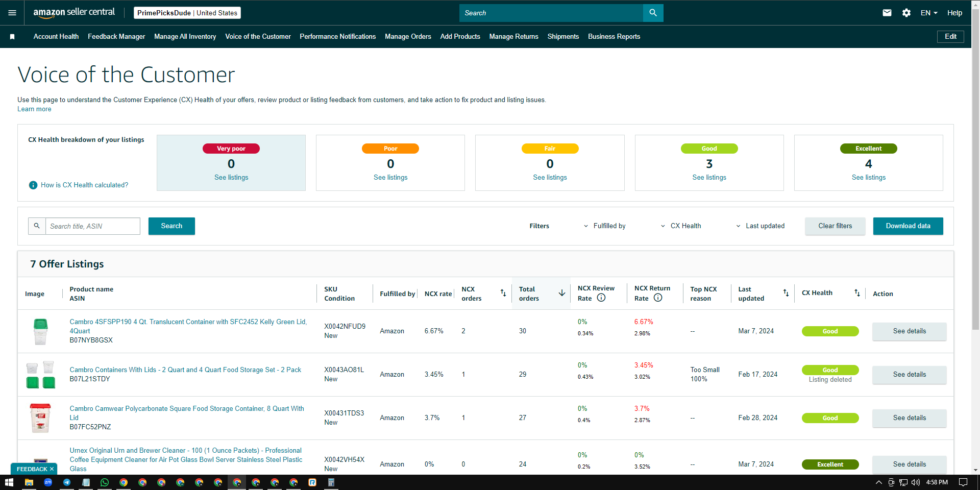Open the EN language selector
The height and width of the screenshot is (490, 980).
[929, 13]
